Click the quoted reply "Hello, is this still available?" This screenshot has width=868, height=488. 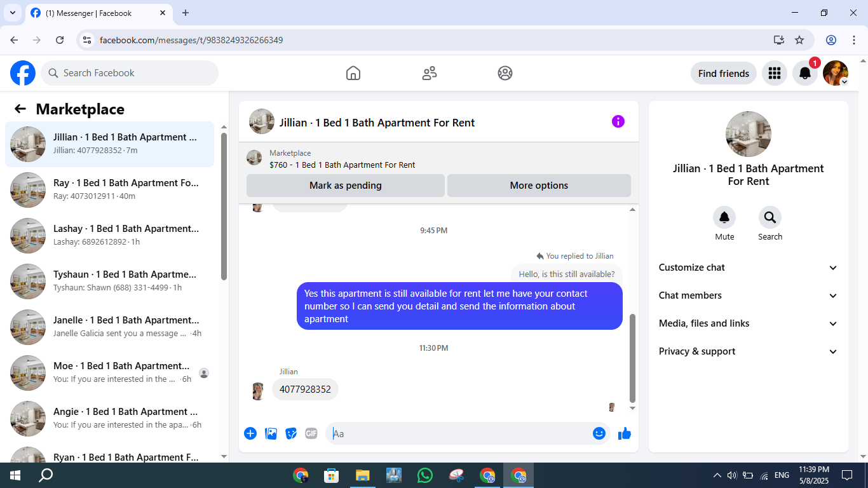point(567,274)
